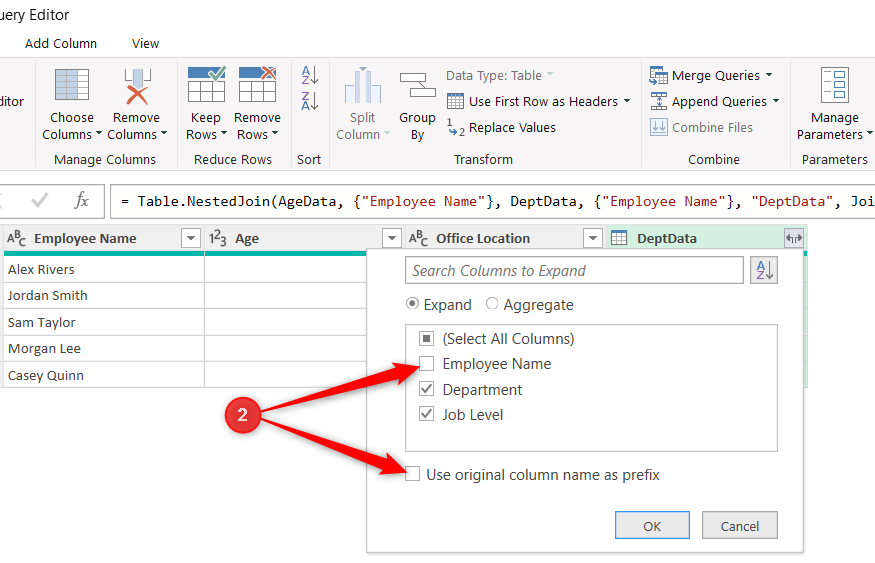Viewport: 875px width, 563px height.
Task: Expand the Manage Parameters dropdown arrow
Action: [869, 134]
